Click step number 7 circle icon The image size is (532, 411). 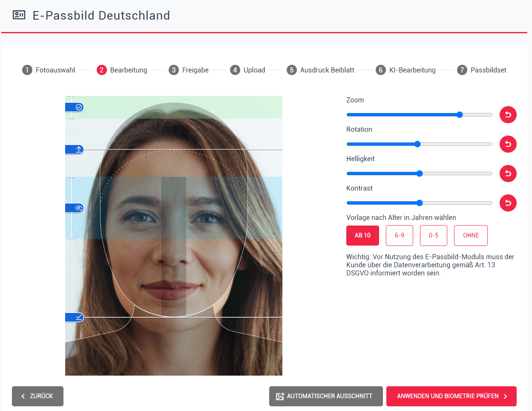(462, 70)
